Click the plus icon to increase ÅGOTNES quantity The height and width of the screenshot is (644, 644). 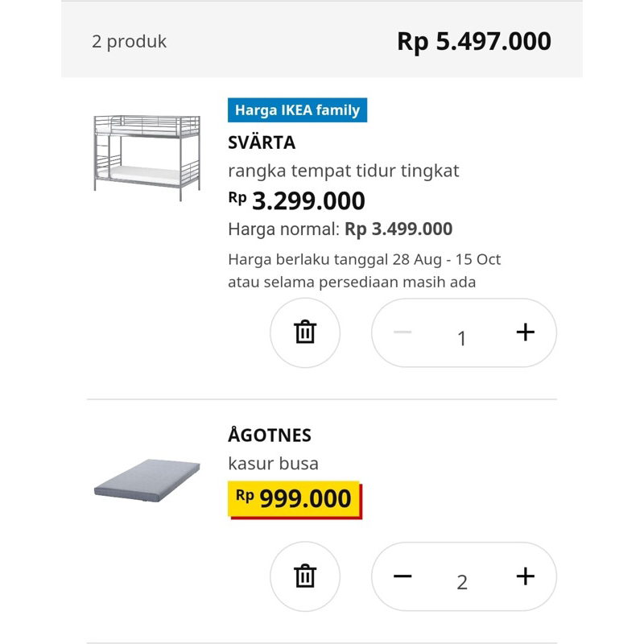(x=526, y=577)
